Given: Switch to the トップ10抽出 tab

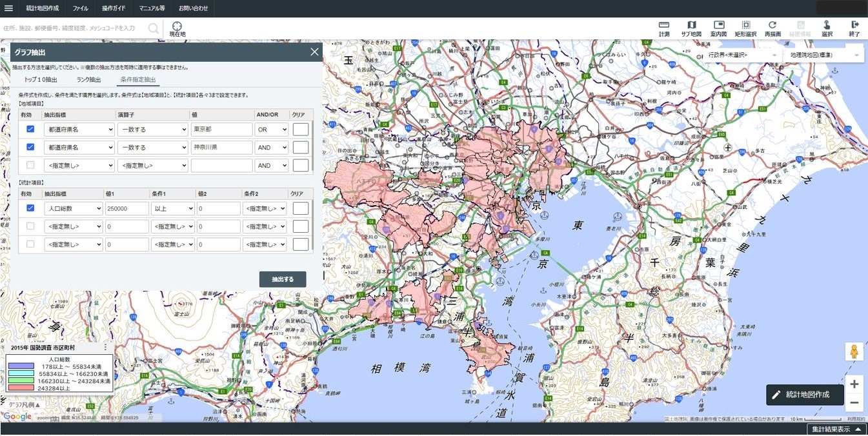Looking at the screenshot, I should (41, 79).
